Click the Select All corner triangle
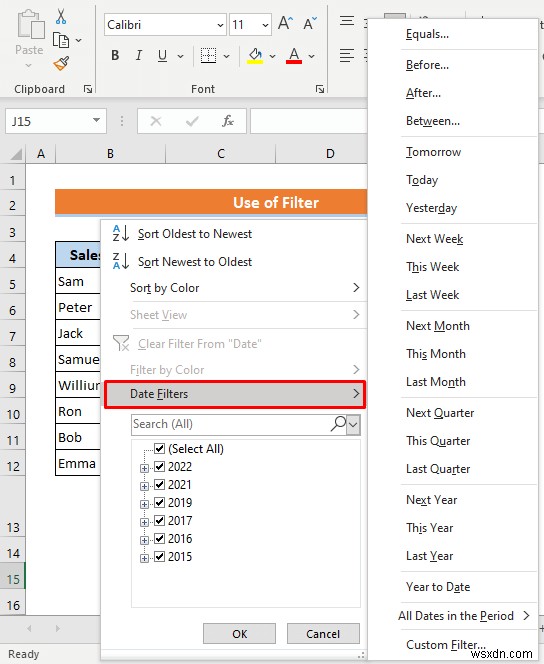Screen dimensions: 544x664 (x=17, y=154)
